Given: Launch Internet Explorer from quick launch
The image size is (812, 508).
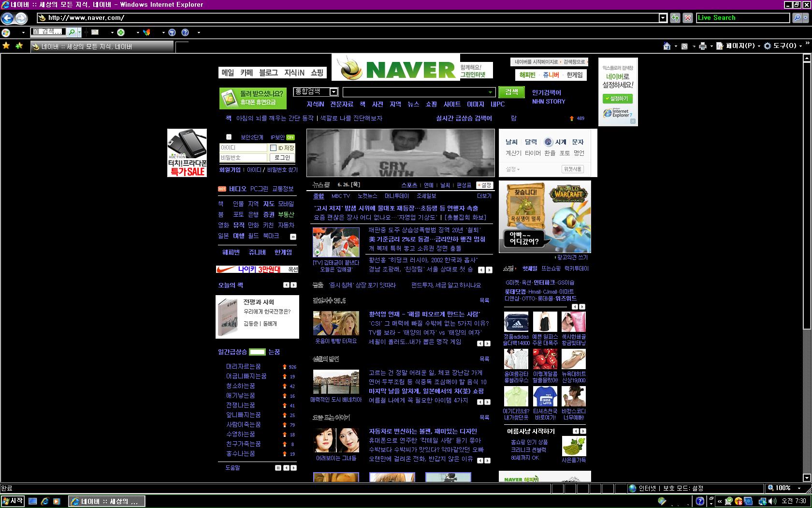Looking at the screenshot, I should [x=44, y=501].
